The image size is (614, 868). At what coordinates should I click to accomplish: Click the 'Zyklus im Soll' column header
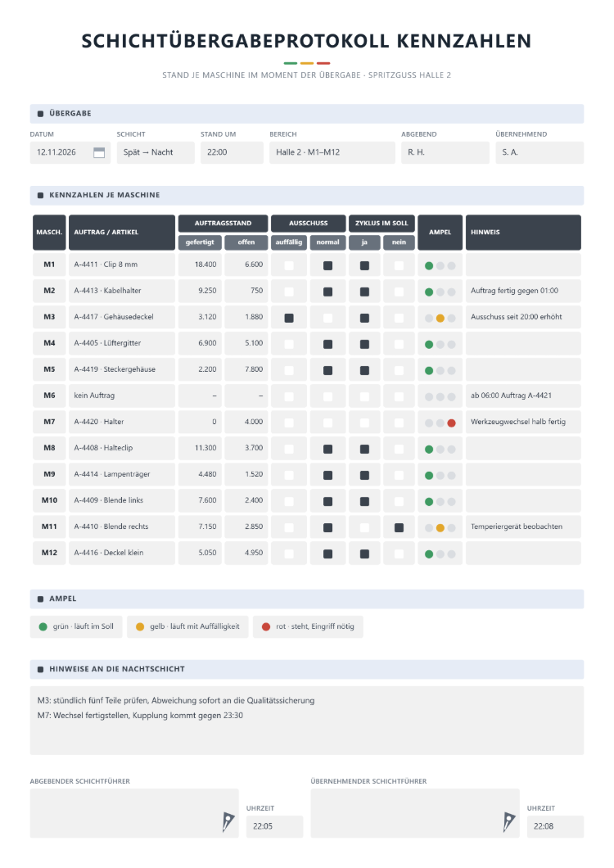(x=381, y=224)
